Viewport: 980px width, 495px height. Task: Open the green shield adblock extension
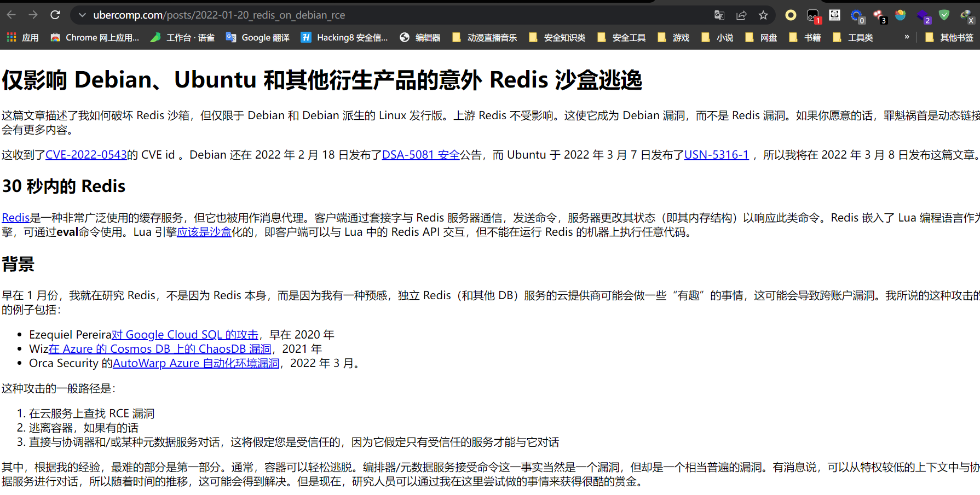pos(944,15)
